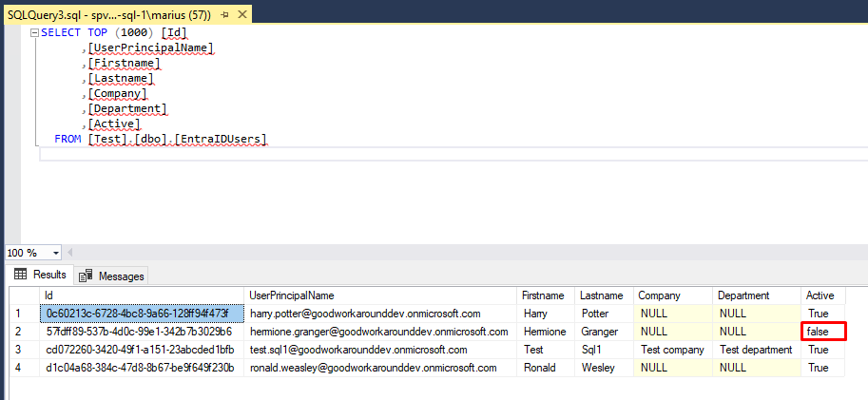
Task: Select the Active column header
Action: pyautogui.click(x=821, y=295)
